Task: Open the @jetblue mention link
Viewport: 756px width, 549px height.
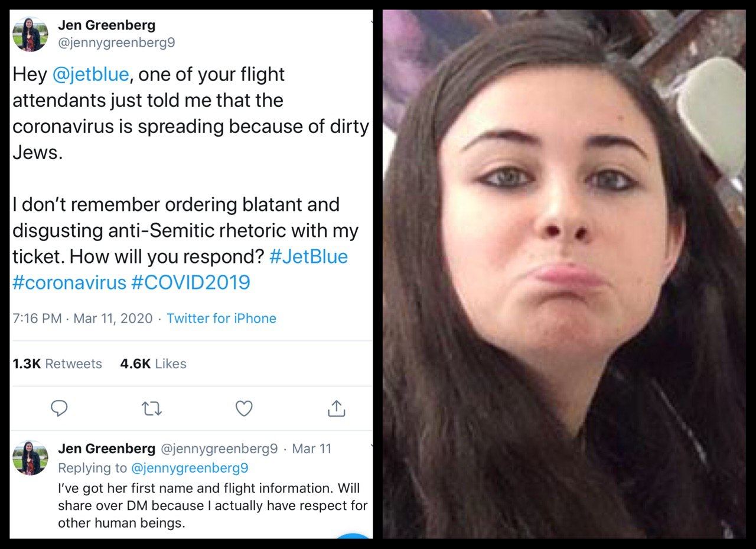Action: coord(90,74)
